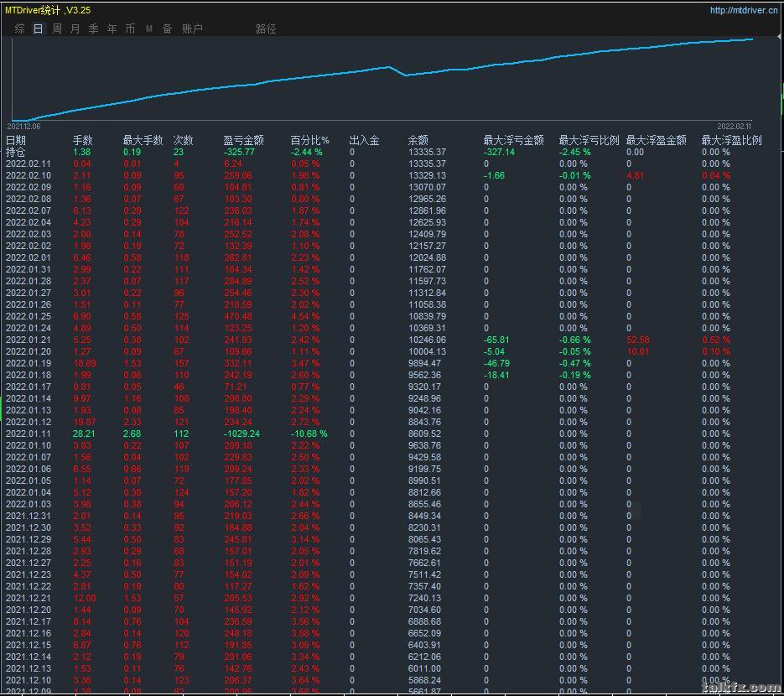Image resolution: width=784 pixels, height=696 pixels.
Task: Click the 4.81 max floating profit cell
Action: coord(635,175)
